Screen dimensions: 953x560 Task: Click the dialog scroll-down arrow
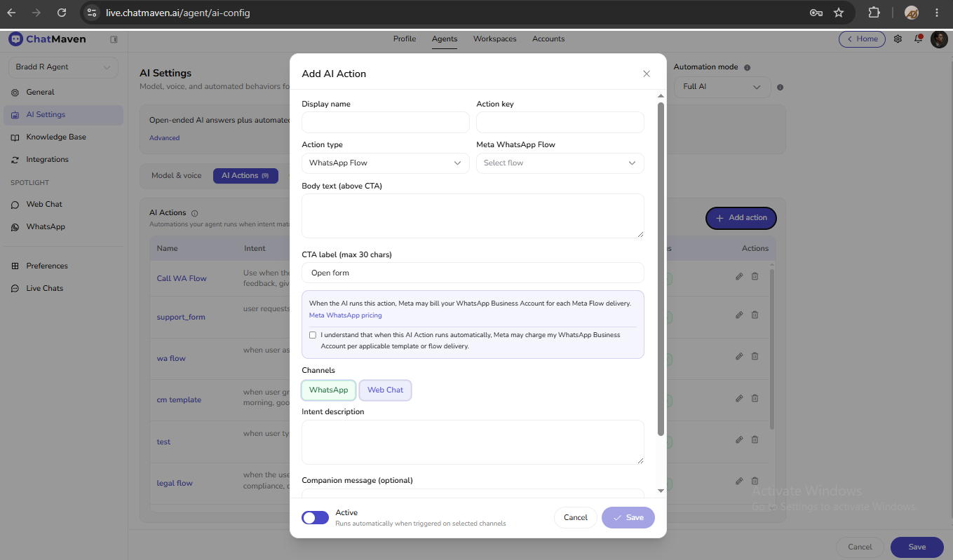point(661,491)
